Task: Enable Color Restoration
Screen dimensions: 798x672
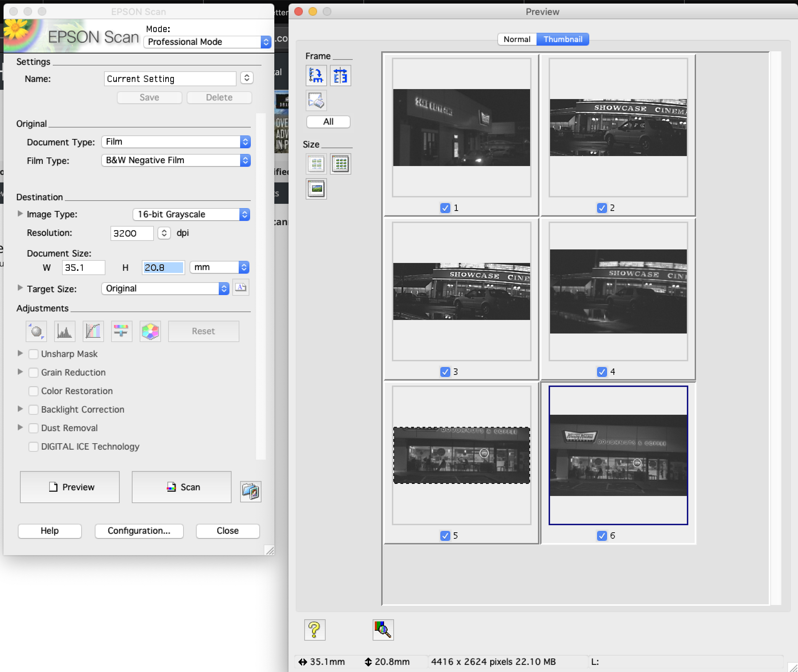Action: (33, 391)
